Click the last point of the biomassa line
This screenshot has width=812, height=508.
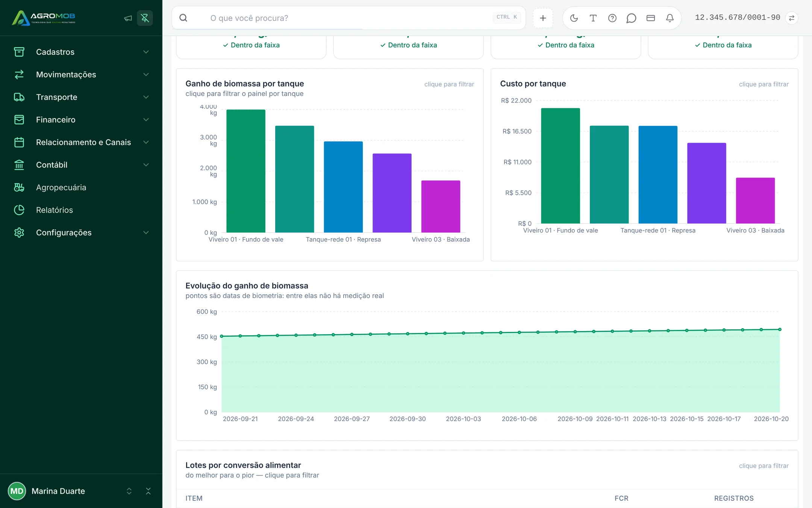(x=780, y=329)
